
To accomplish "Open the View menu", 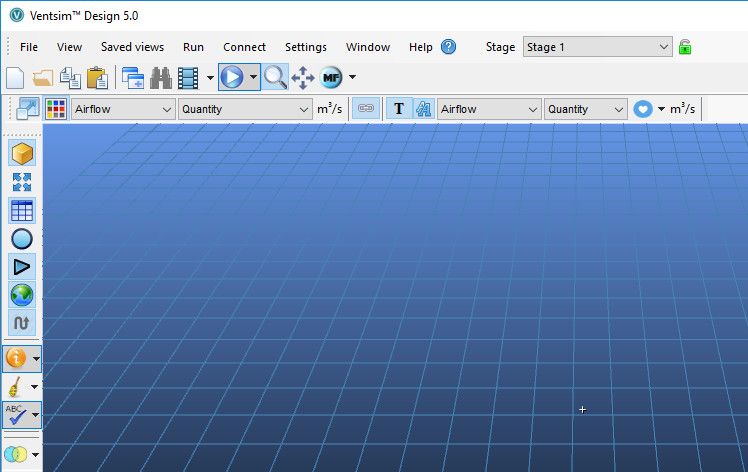I will click(x=69, y=47).
